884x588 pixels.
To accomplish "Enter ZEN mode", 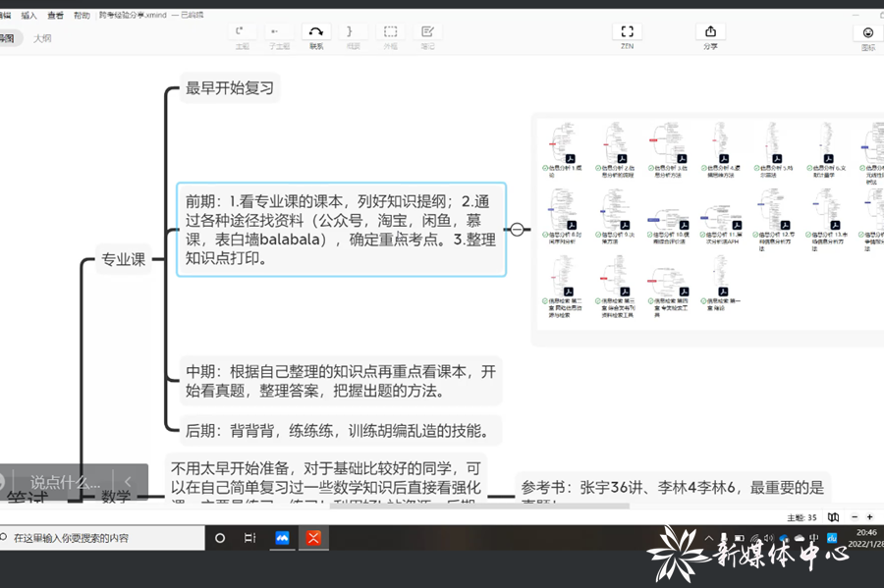I will (627, 34).
